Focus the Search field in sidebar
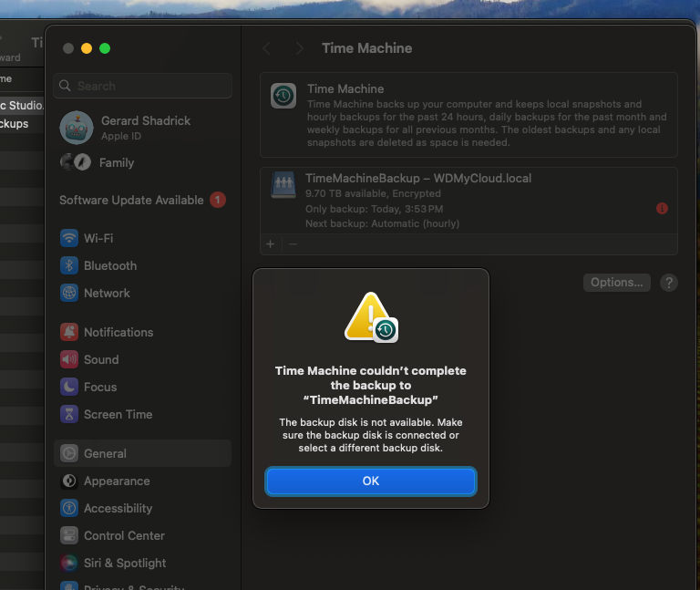Screen dimensions: 700x590 (x=142, y=86)
